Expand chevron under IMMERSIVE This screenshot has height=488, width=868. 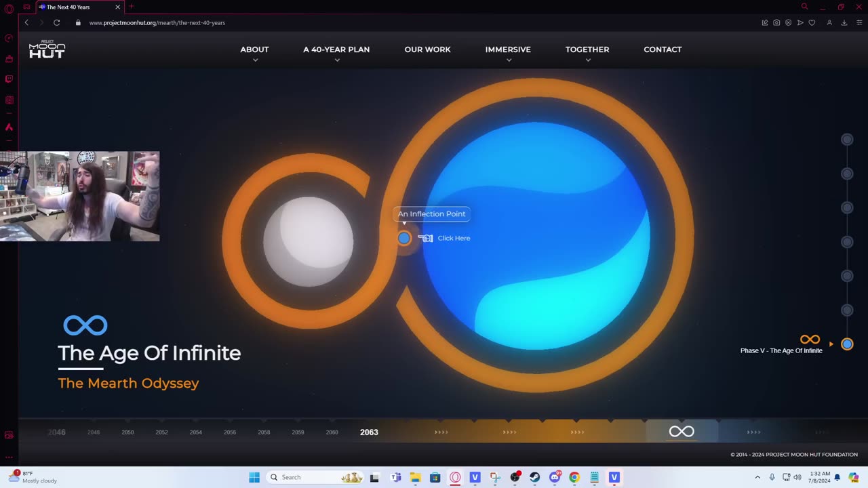tap(509, 60)
